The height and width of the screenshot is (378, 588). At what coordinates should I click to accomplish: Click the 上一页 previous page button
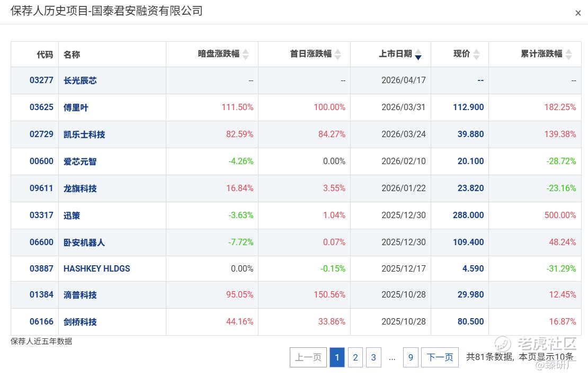308,357
